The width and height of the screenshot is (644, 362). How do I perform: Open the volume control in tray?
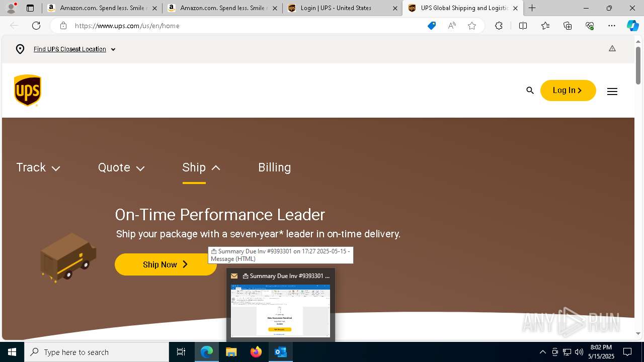tap(579, 352)
